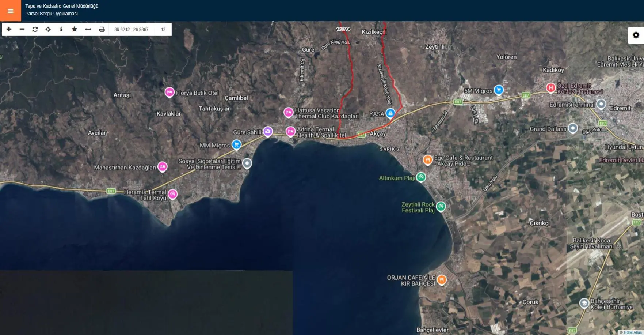
Task: Open the info tool in the toolbar
Action: tap(61, 29)
